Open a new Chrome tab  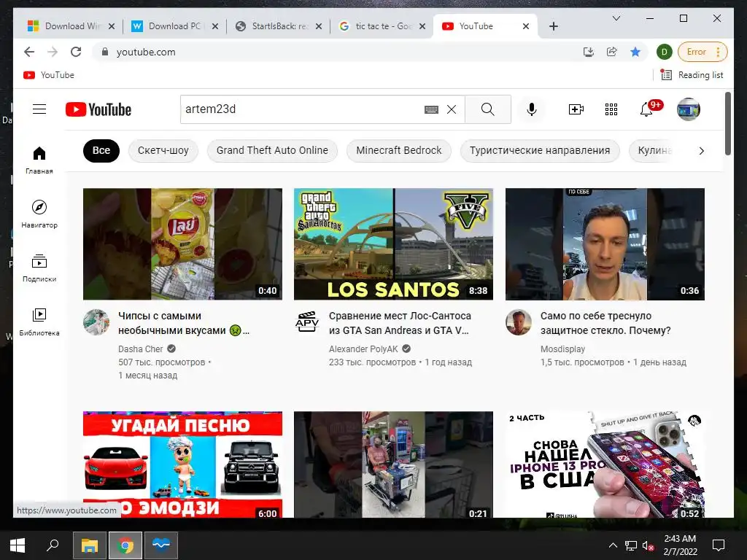[x=554, y=26]
